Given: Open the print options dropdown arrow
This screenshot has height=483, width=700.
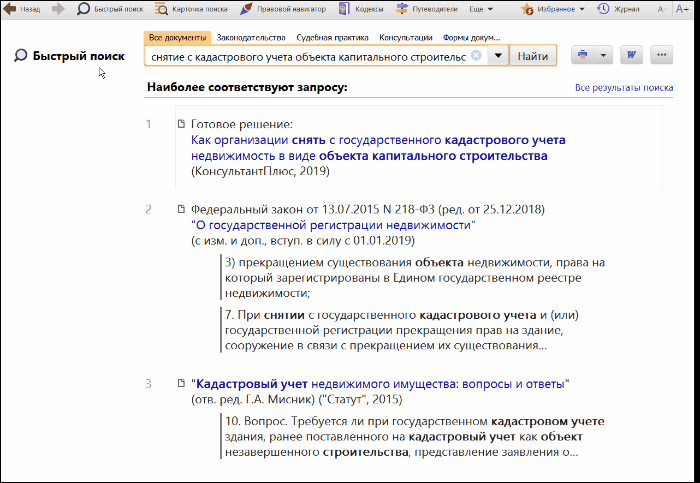Looking at the screenshot, I should click(603, 55).
